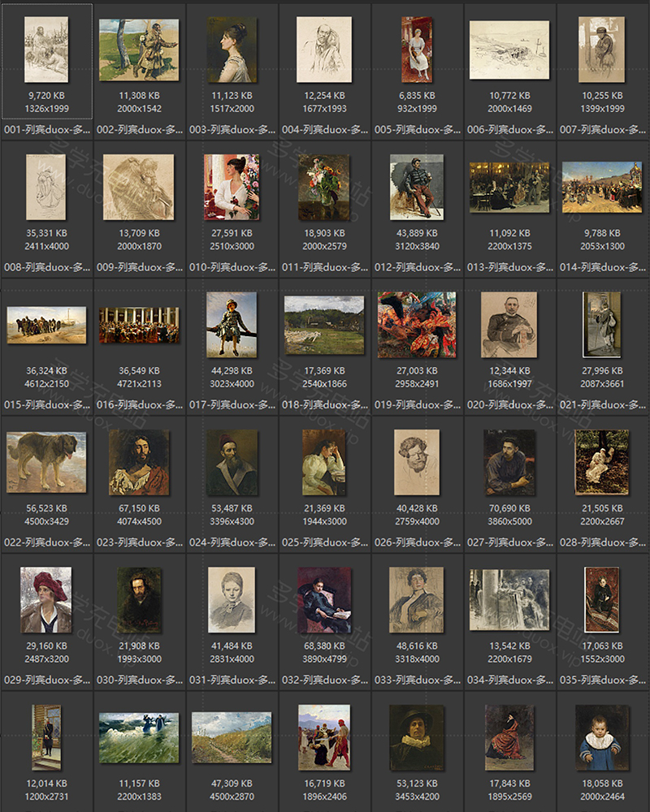The width and height of the screenshot is (650, 812).
Task: Pick thumbnail 032 woman reading in armchair
Action: [324, 600]
